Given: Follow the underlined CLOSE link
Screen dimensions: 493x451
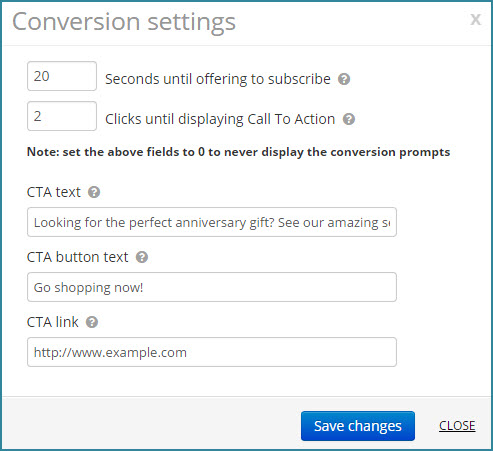Looking at the screenshot, I should (x=457, y=426).
